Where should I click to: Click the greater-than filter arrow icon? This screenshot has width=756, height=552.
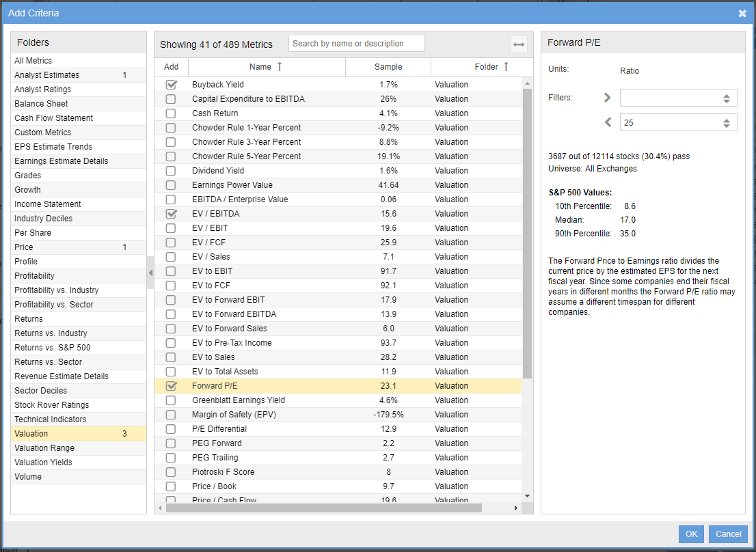tap(607, 98)
